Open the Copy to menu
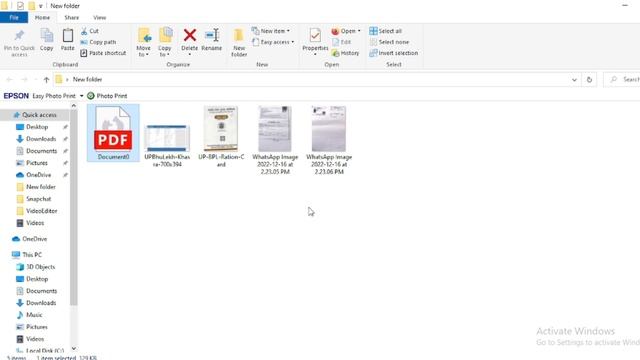 coord(165,42)
